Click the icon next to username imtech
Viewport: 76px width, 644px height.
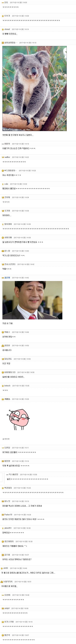(x=3, y=386)
